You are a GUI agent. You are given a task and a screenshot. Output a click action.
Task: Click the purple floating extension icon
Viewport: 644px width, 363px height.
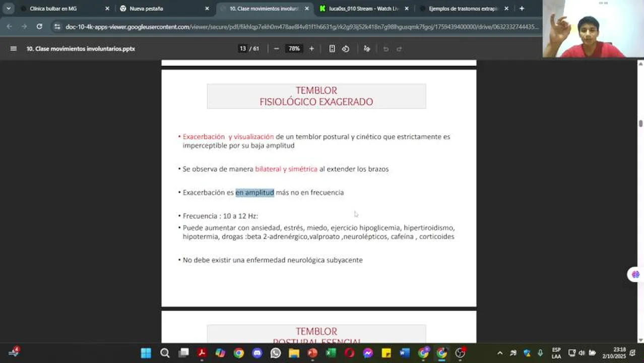pyautogui.click(x=635, y=275)
